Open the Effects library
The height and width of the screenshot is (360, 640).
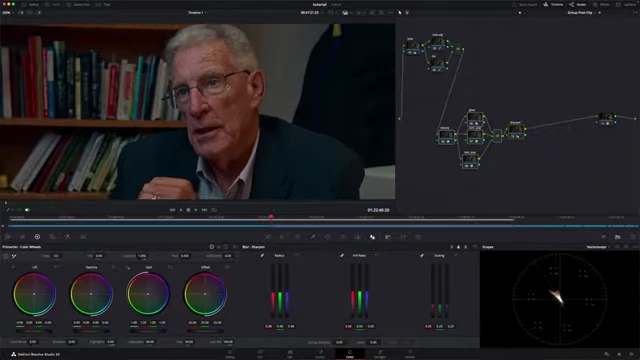point(602,4)
